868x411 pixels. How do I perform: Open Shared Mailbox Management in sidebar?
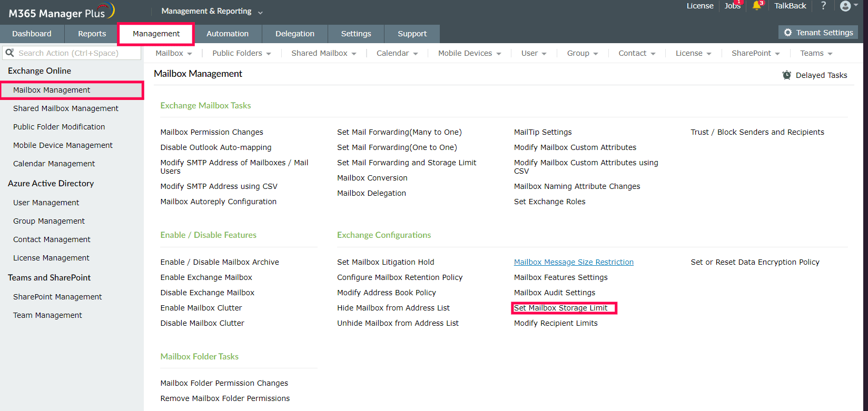[x=66, y=108]
